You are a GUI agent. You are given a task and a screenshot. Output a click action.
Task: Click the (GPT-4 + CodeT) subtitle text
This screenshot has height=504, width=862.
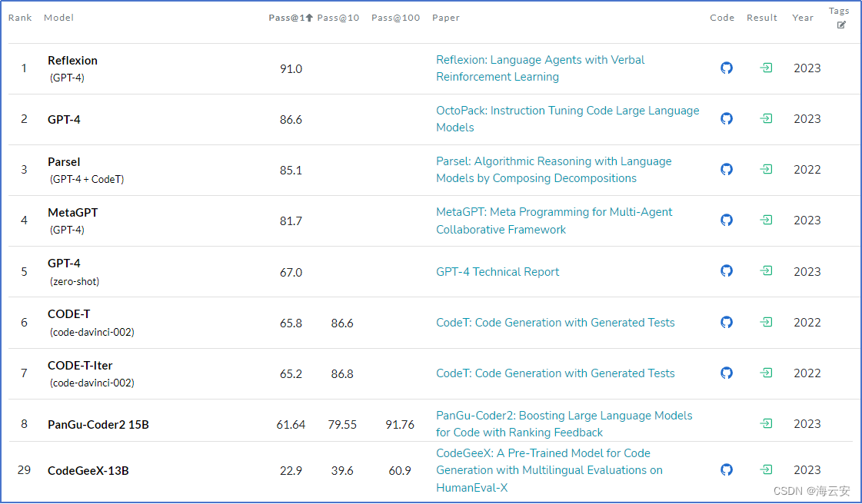point(87,179)
